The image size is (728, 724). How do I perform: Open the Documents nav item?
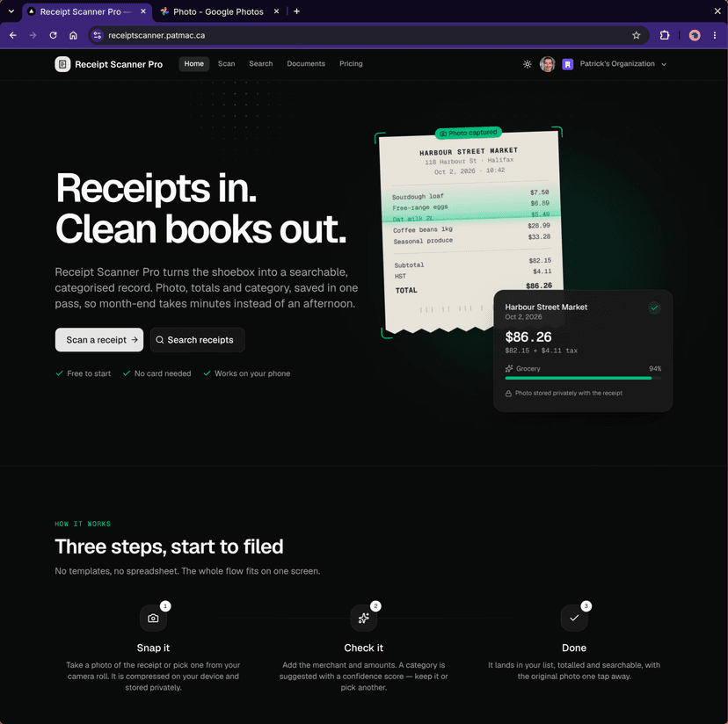(306, 64)
